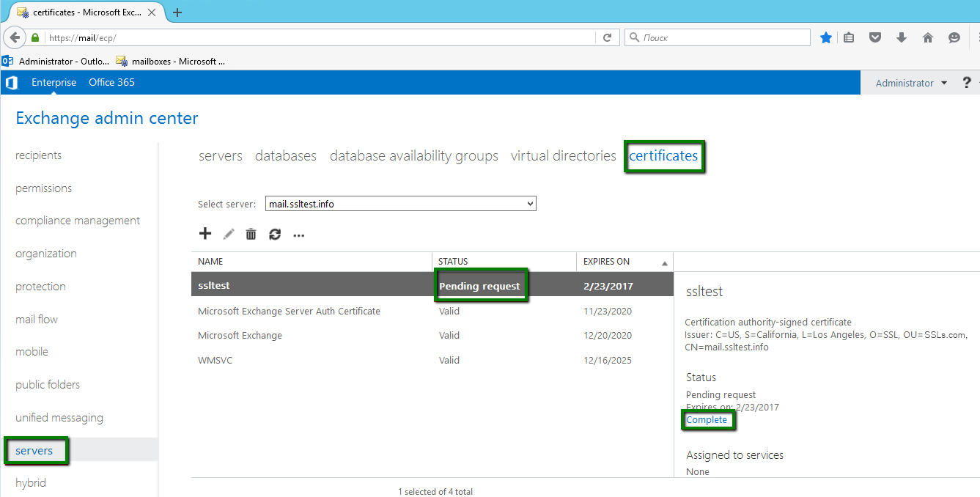Open permissions in the left navigation
This screenshot has width=980, height=497.
[x=44, y=188]
